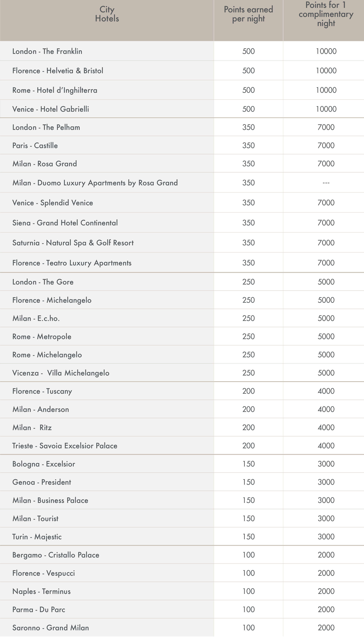Click the Milan - E.c.ho. hotel name
The image size is (364, 637).
[x=36, y=318]
